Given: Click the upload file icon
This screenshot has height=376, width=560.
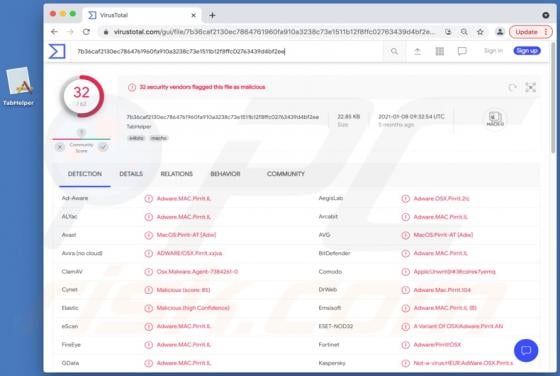Looking at the screenshot, I should click(417, 51).
